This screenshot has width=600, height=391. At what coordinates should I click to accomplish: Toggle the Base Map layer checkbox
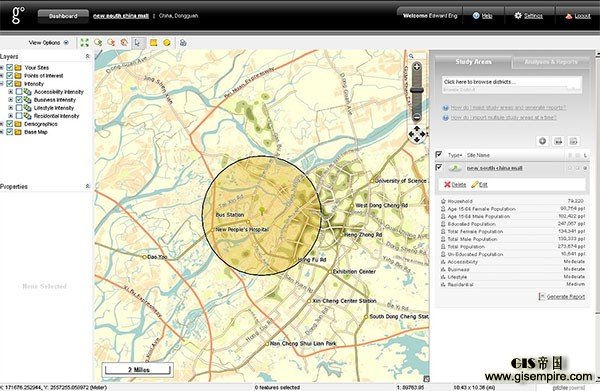tap(10, 132)
